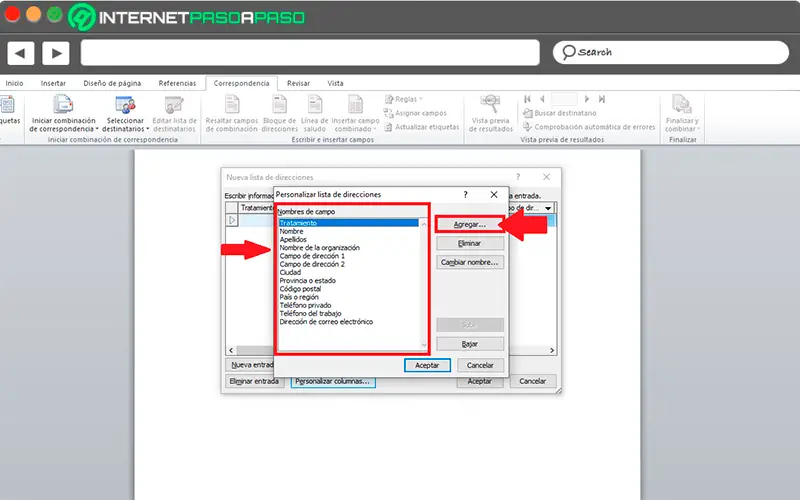Click the browser back arrow button
Image resolution: width=800 pixels, height=500 pixels.
(20, 53)
